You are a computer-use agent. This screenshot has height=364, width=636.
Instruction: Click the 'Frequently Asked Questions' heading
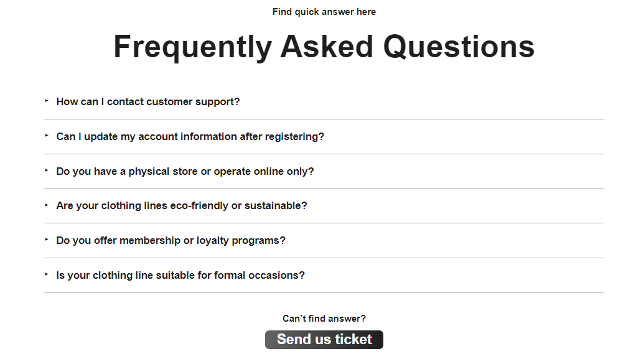pos(324,47)
